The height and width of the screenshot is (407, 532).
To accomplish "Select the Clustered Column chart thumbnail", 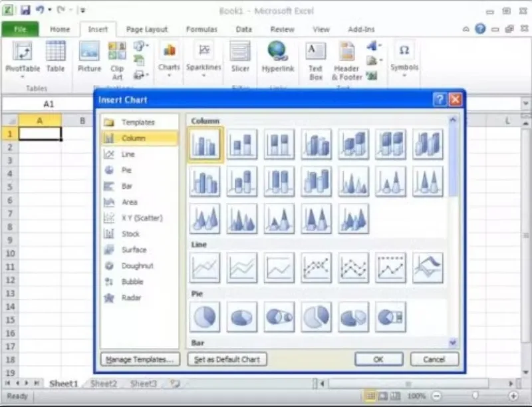I will pyautogui.click(x=205, y=144).
